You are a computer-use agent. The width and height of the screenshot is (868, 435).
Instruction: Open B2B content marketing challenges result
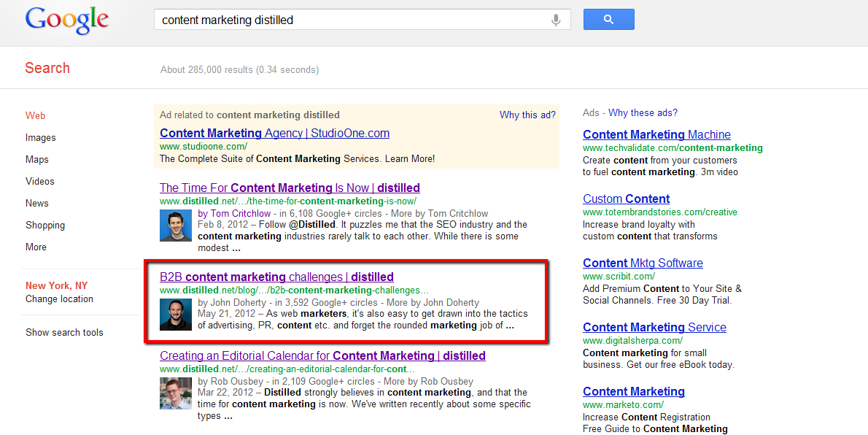(x=276, y=277)
